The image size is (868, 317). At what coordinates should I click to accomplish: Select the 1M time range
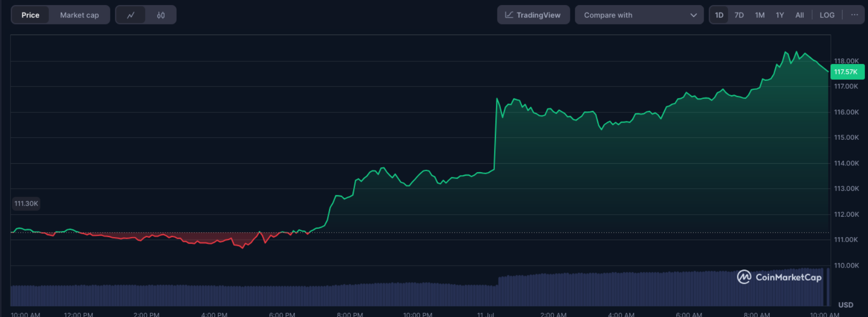(760, 15)
